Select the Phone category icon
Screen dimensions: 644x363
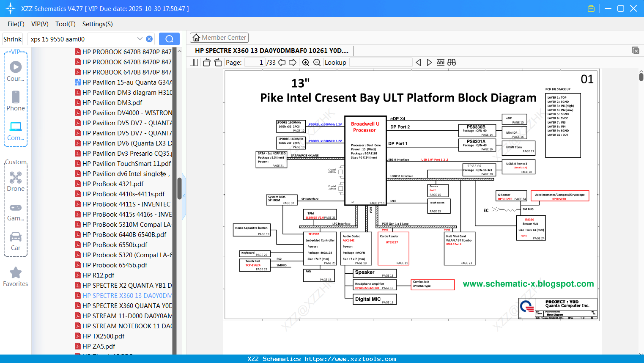click(16, 101)
